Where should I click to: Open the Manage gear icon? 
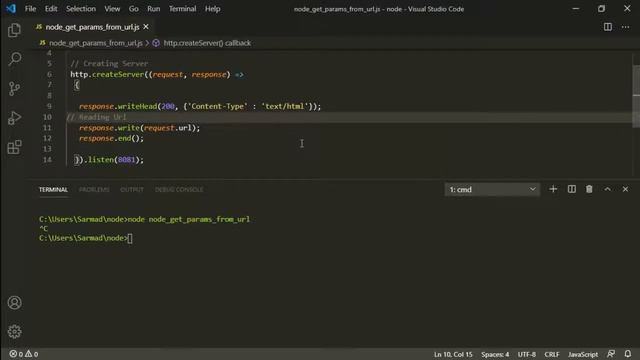pyautogui.click(x=14, y=331)
